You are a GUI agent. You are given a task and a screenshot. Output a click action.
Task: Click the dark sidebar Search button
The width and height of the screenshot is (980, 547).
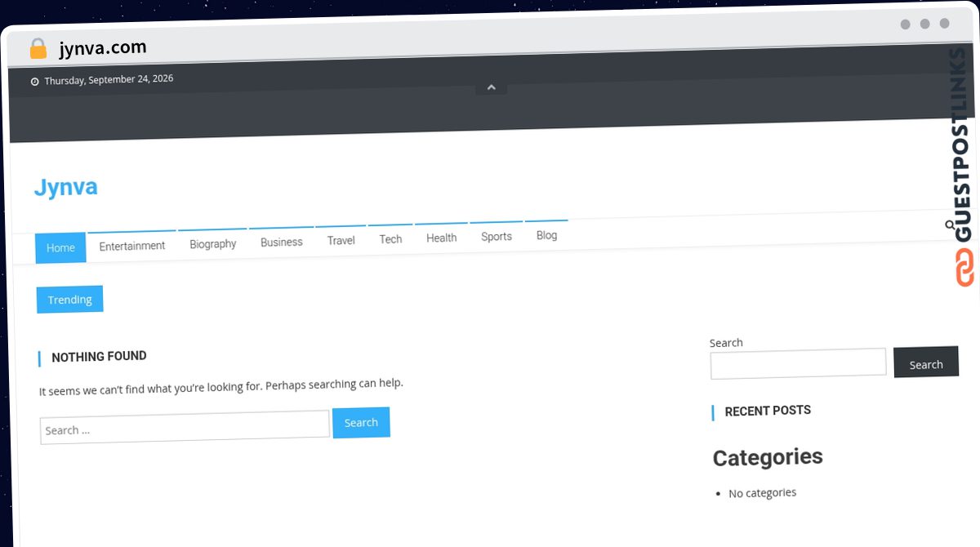[x=926, y=363]
